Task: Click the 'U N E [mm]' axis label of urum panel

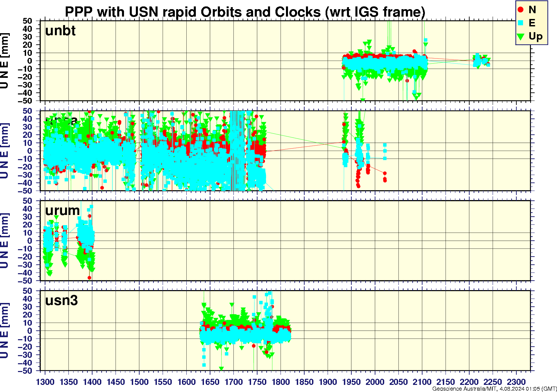Action: (4, 241)
